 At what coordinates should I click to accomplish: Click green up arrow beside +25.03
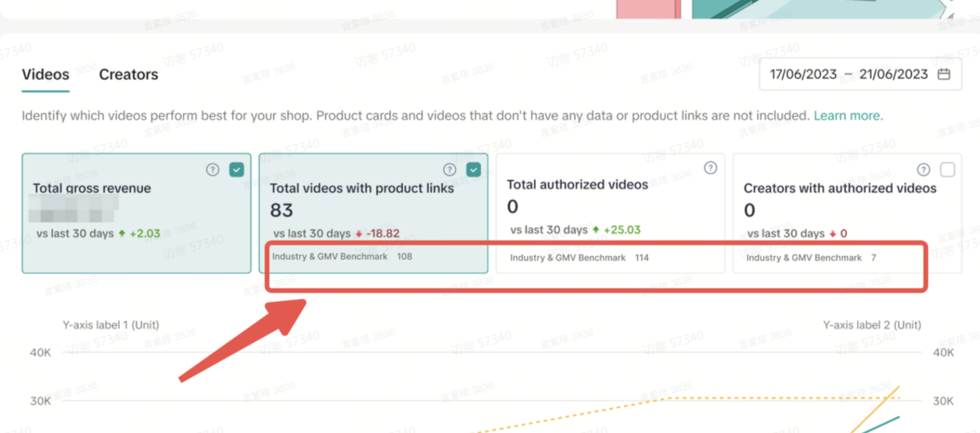point(595,230)
